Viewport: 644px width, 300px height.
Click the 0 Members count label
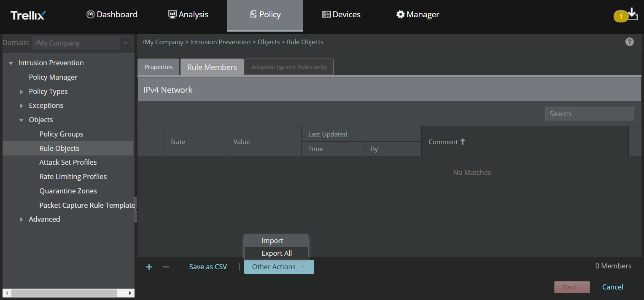pyautogui.click(x=613, y=266)
